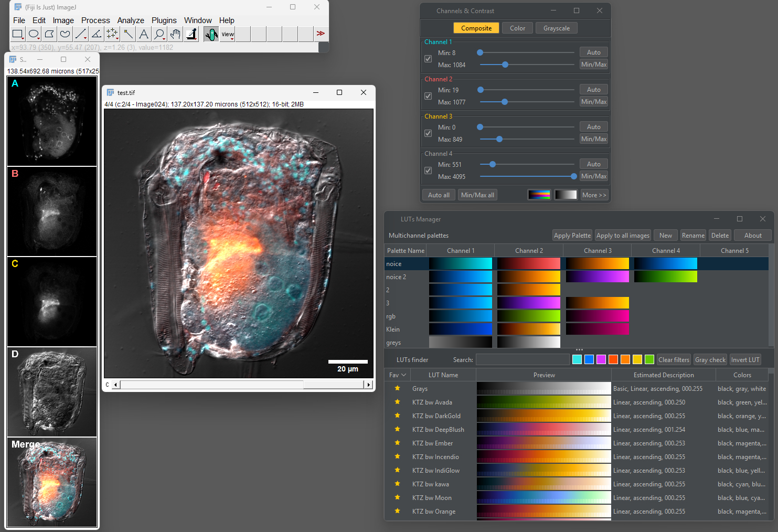Image resolution: width=778 pixels, height=532 pixels.
Task: Click the LUTs finder Search field
Action: pos(522,359)
